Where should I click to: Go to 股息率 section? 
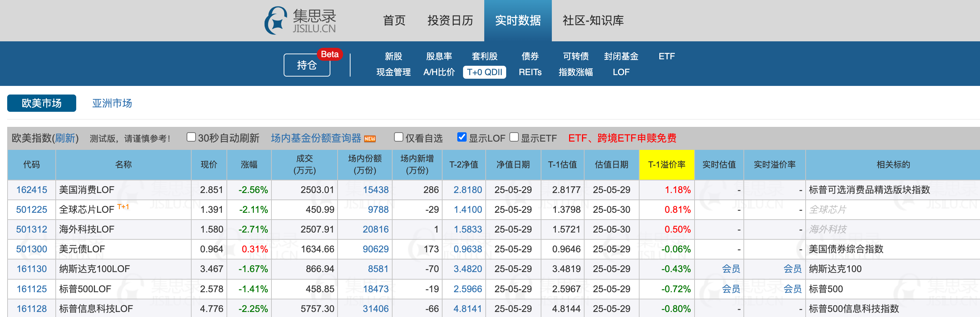tap(439, 56)
